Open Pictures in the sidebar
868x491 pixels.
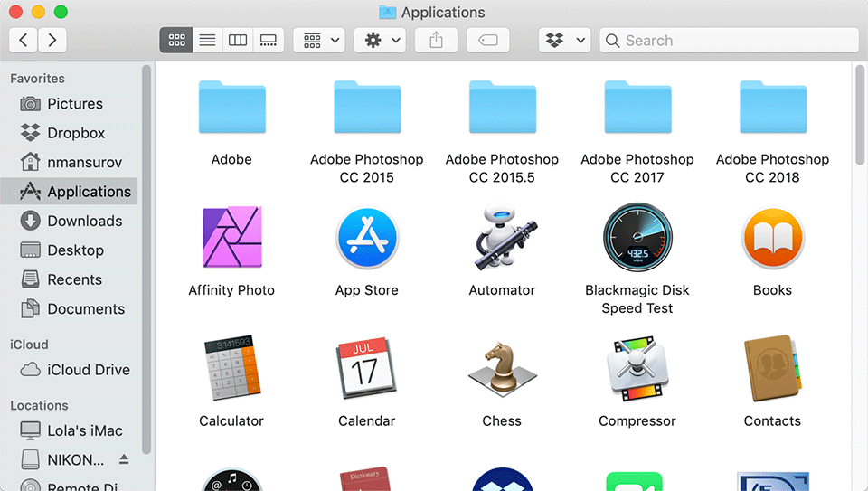[x=70, y=103]
